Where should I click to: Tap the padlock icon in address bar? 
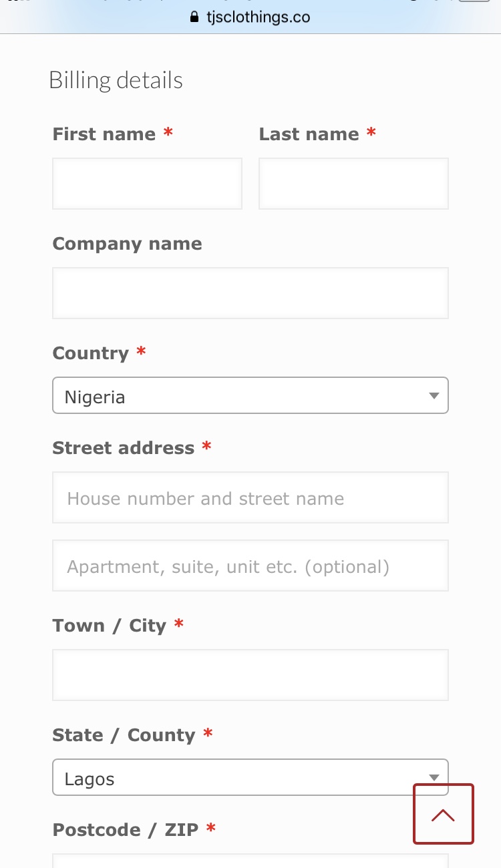195,17
